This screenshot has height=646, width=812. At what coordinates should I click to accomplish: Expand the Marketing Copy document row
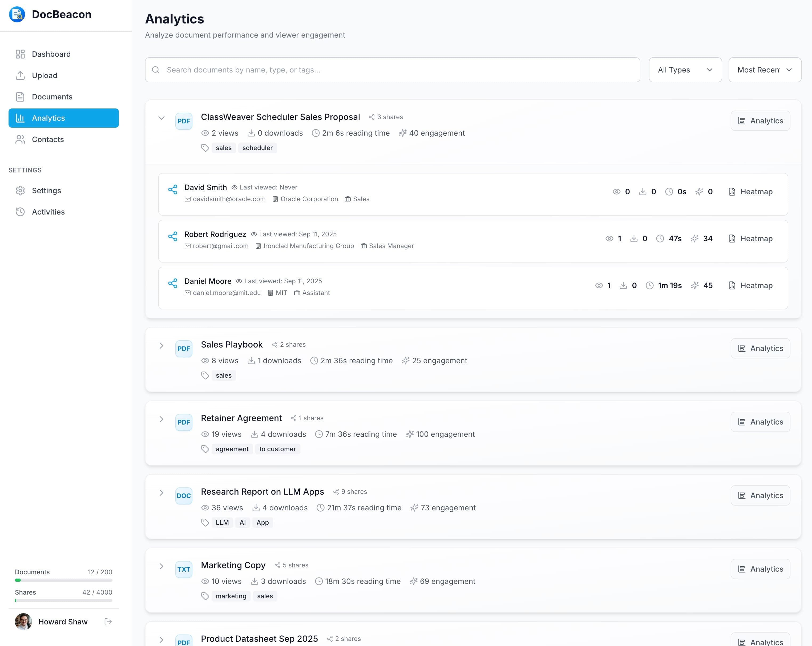pos(162,567)
